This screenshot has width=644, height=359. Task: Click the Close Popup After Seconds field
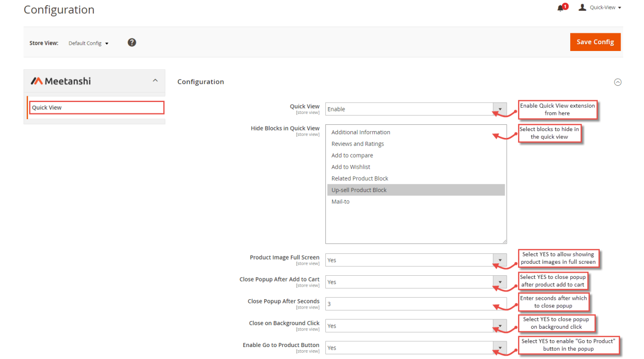416,303
